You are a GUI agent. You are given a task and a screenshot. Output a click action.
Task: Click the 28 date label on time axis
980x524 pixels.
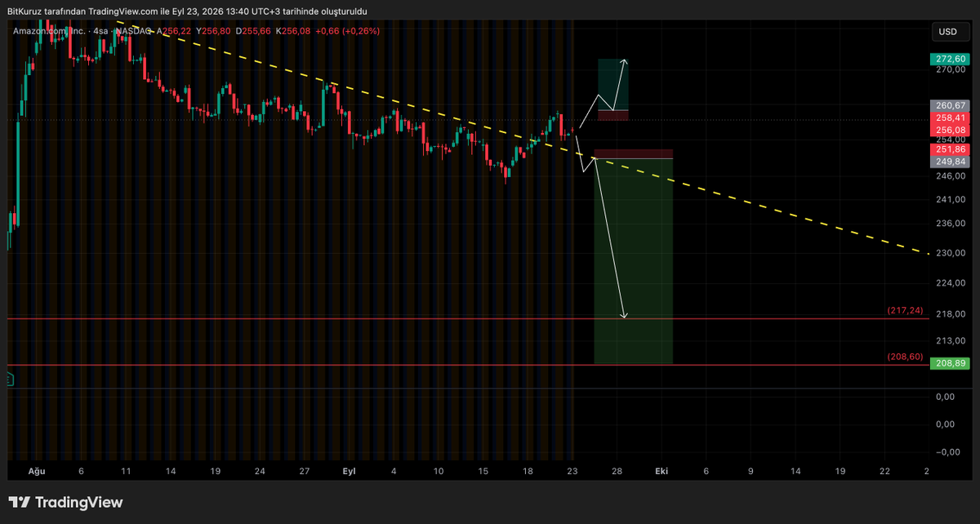[x=617, y=472]
